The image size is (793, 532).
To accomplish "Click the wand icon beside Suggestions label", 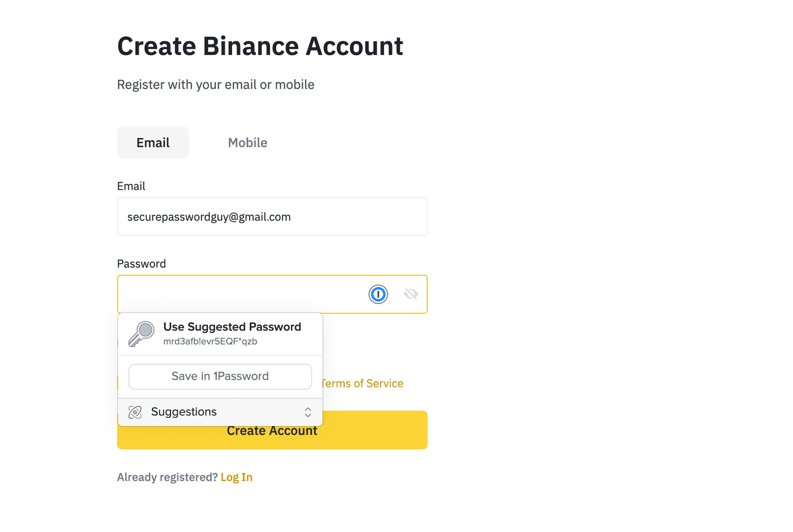I will click(135, 411).
